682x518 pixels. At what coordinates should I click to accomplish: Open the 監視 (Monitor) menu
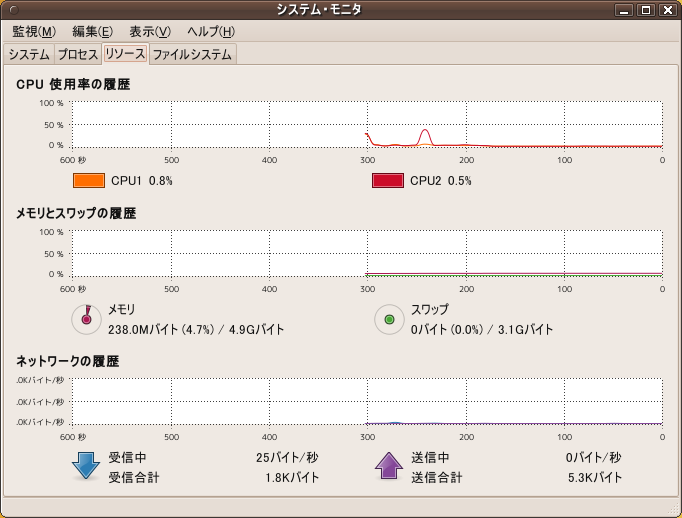(x=34, y=32)
